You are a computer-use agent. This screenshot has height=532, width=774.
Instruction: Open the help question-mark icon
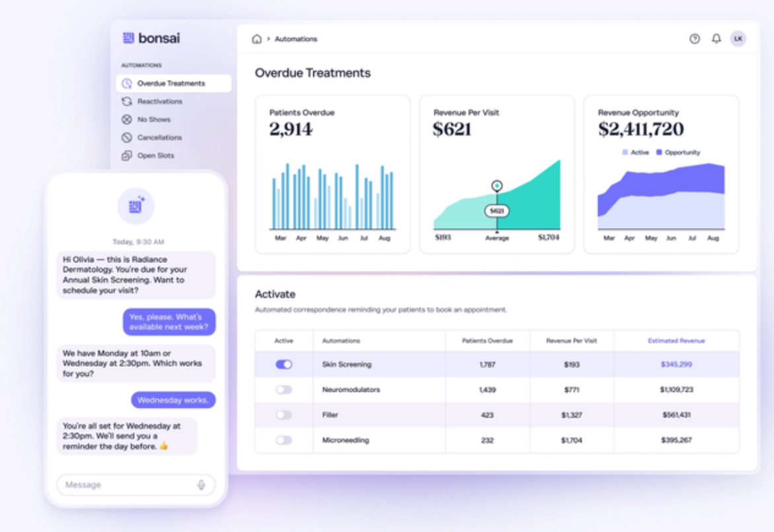point(694,38)
